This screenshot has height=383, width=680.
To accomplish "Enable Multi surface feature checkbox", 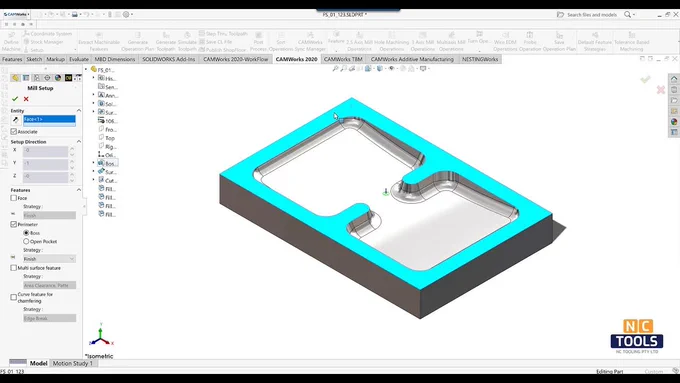I will [x=14, y=268].
